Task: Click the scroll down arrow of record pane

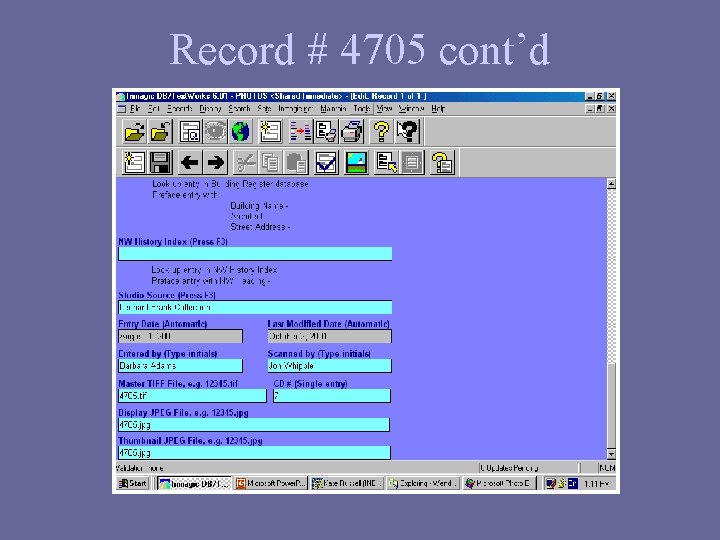Action: 611,455
